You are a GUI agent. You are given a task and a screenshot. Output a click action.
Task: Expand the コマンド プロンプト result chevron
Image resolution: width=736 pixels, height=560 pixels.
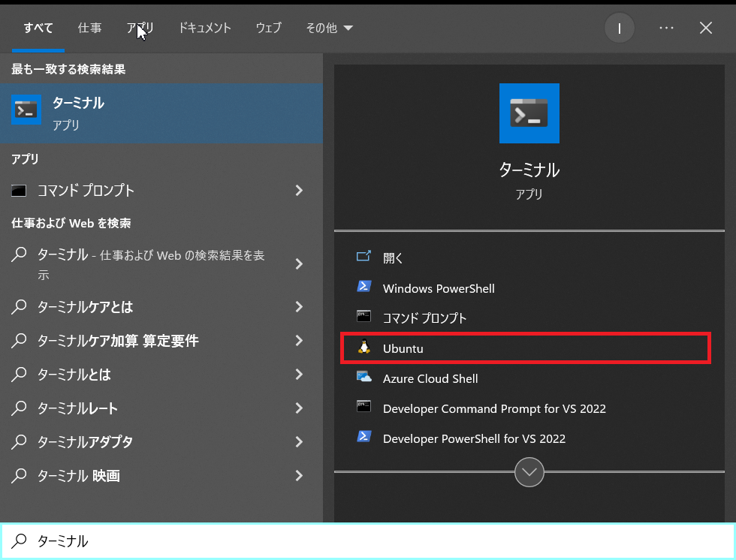point(299,191)
